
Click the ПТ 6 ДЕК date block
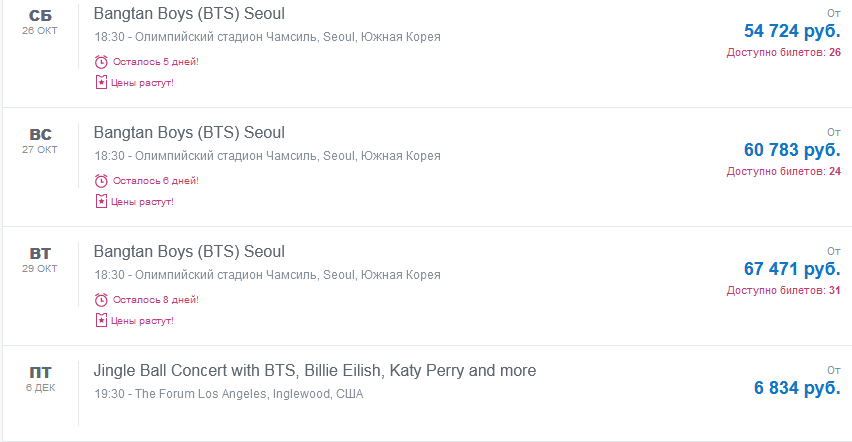coord(40,378)
